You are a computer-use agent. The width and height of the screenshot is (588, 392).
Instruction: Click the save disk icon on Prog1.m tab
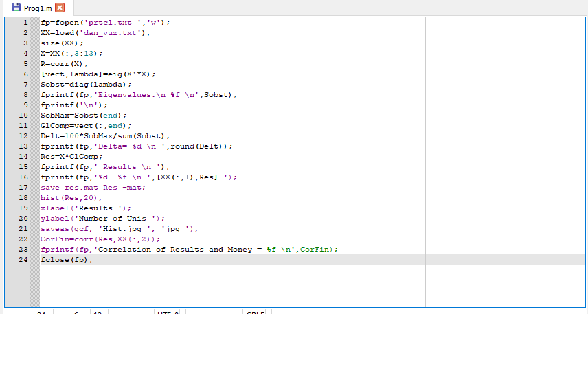point(17,8)
